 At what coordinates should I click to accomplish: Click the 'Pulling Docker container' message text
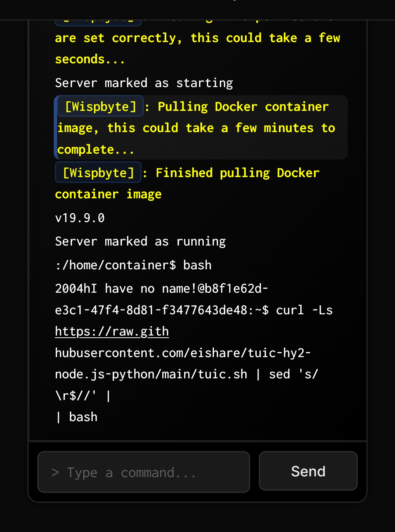(243, 106)
